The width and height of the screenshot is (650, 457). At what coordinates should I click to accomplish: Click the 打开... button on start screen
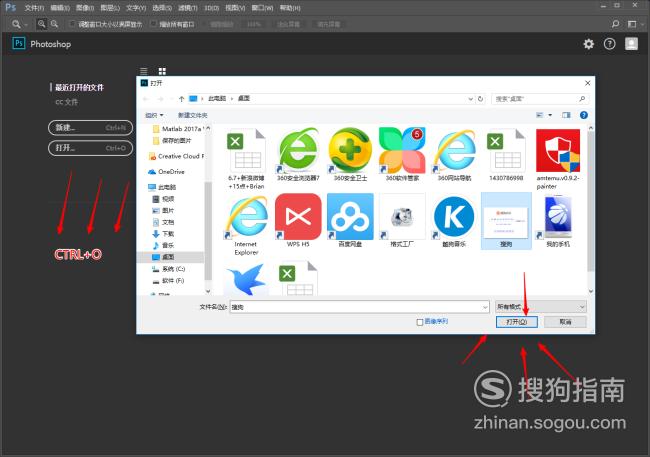(90, 148)
